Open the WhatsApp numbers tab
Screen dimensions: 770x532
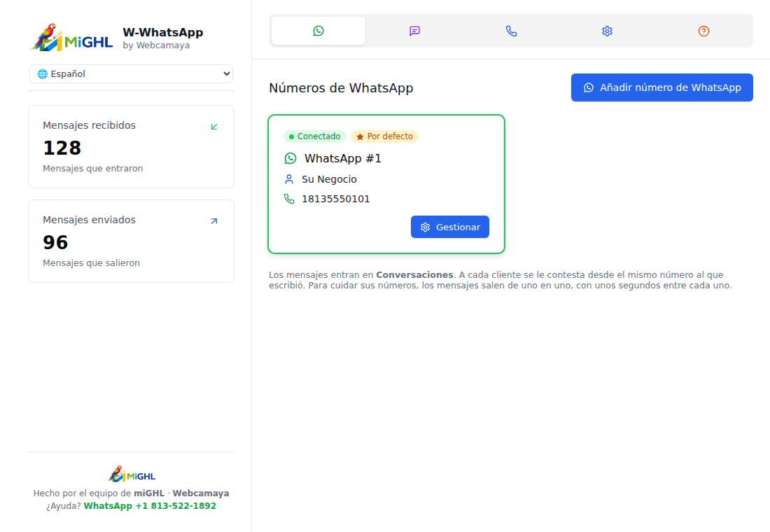tap(318, 31)
